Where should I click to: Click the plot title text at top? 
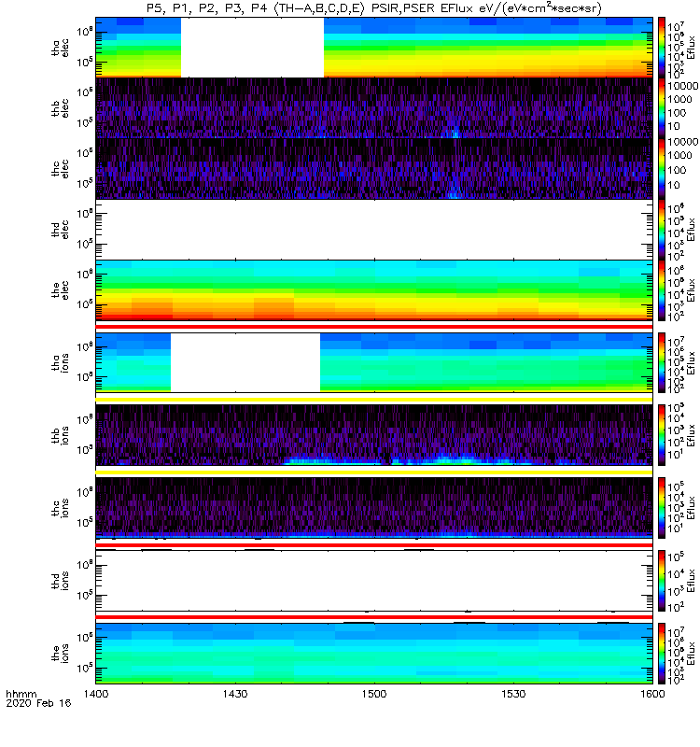pyautogui.click(x=373, y=8)
